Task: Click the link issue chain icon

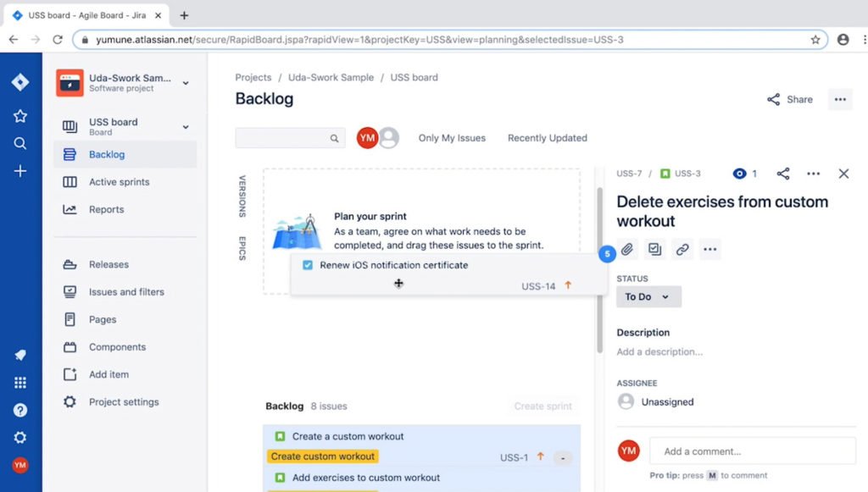Action: coord(682,249)
